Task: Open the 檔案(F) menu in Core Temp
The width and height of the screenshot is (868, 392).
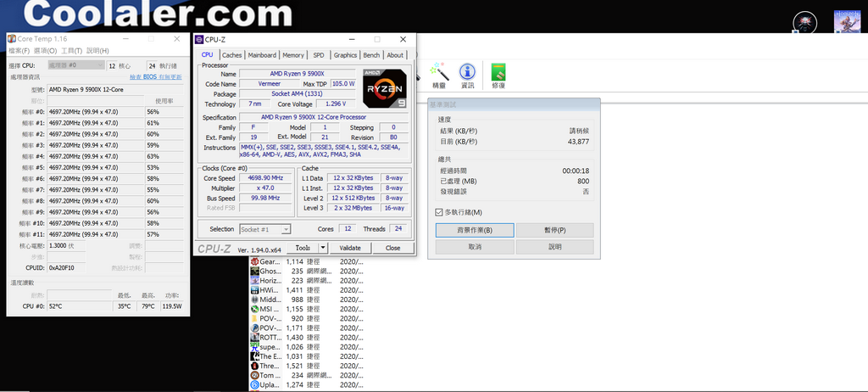Action: [x=19, y=50]
